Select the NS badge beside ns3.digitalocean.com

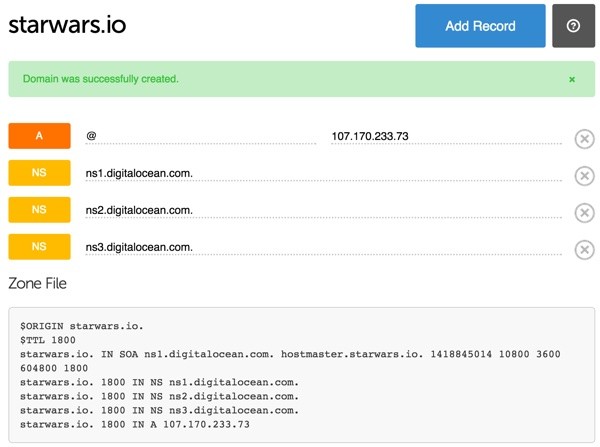(x=39, y=246)
